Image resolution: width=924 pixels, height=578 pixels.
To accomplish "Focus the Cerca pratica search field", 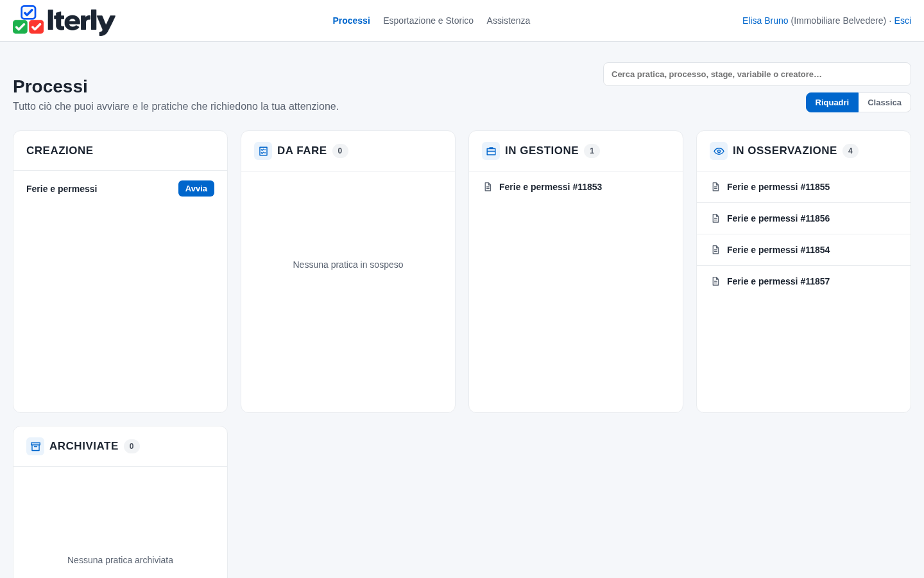I will pos(757,74).
